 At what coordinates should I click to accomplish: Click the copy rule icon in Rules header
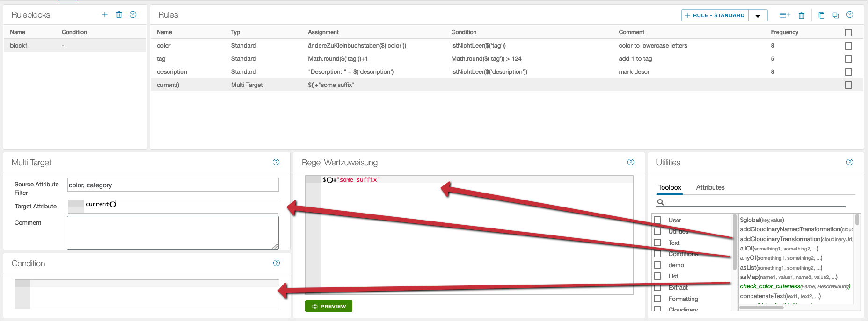[821, 15]
